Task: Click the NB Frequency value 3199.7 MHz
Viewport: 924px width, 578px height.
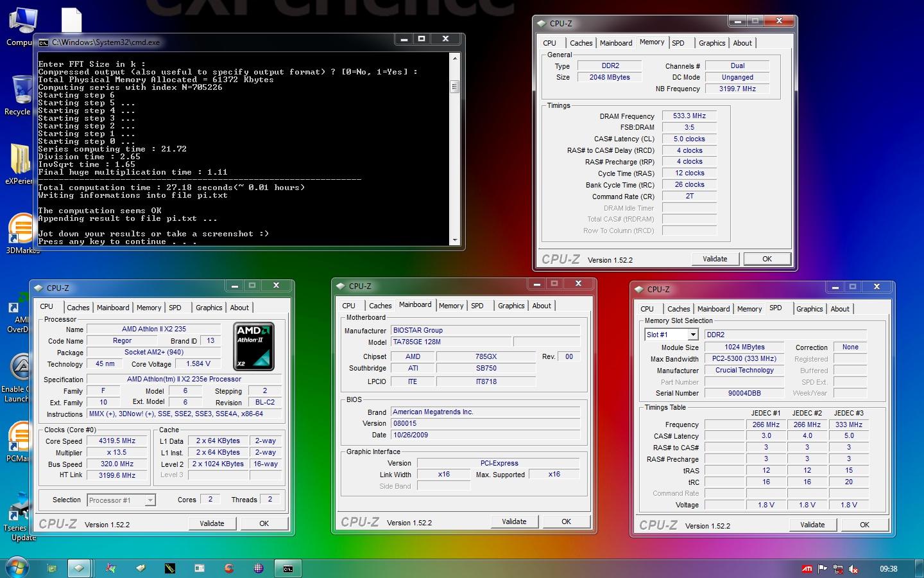Action: (737, 89)
